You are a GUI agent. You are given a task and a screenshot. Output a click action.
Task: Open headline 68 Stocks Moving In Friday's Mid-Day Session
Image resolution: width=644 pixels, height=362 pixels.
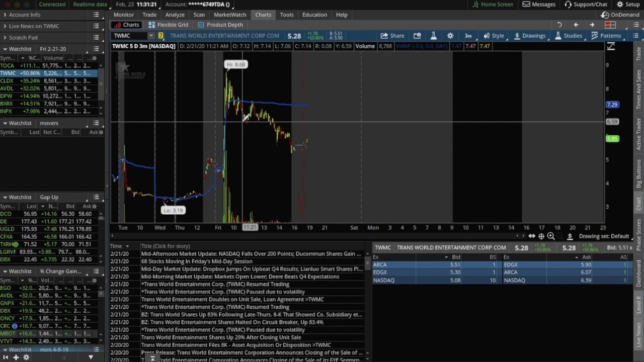tap(197, 261)
